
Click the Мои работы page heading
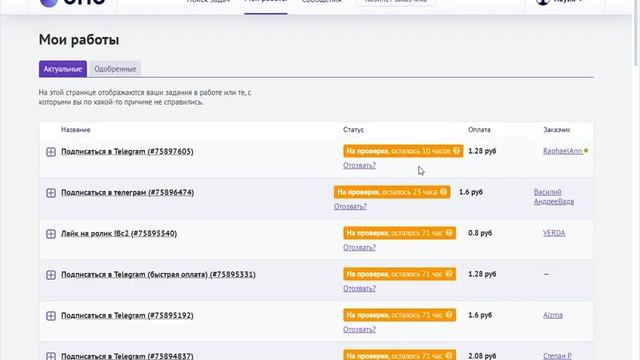click(79, 40)
